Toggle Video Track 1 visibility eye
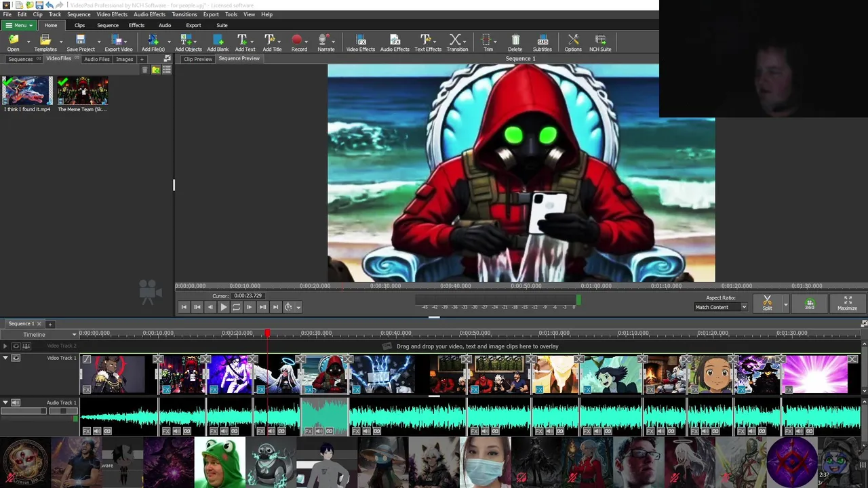Image resolution: width=868 pixels, height=488 pixels. coord(16,358)
